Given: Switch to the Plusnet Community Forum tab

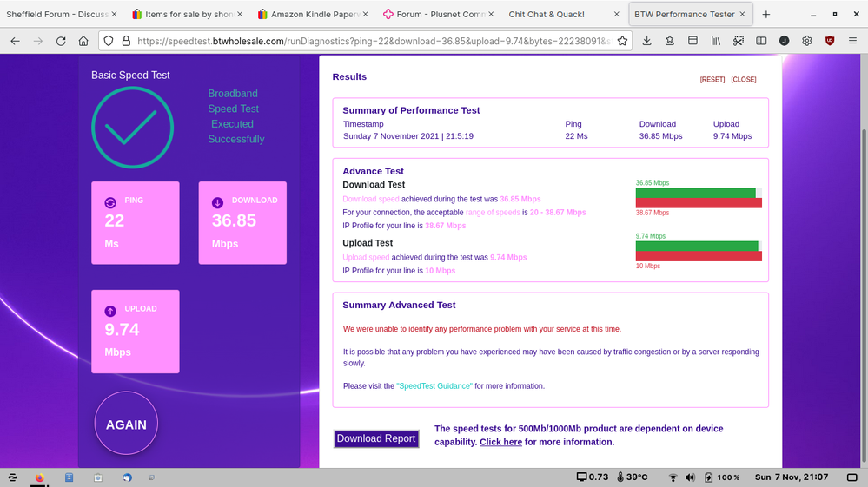Looking at the screenshot, I should pos(441,15).
